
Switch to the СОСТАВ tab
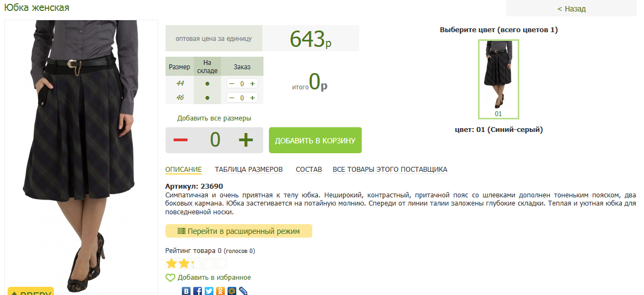pyautogui.click(x=309, y=170)
